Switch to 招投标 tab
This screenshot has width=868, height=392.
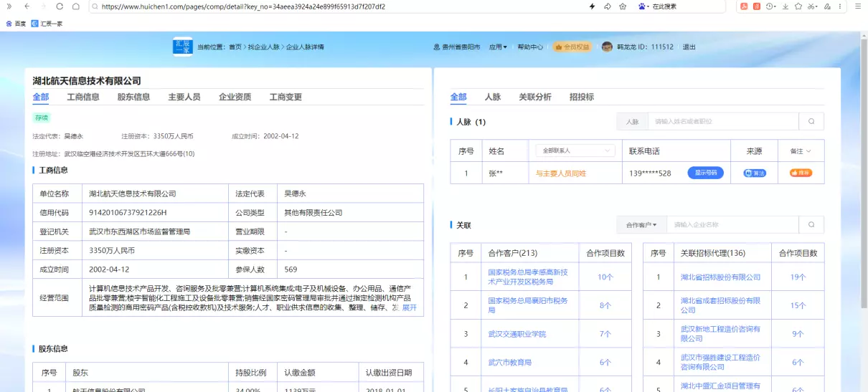coord(581,97)
